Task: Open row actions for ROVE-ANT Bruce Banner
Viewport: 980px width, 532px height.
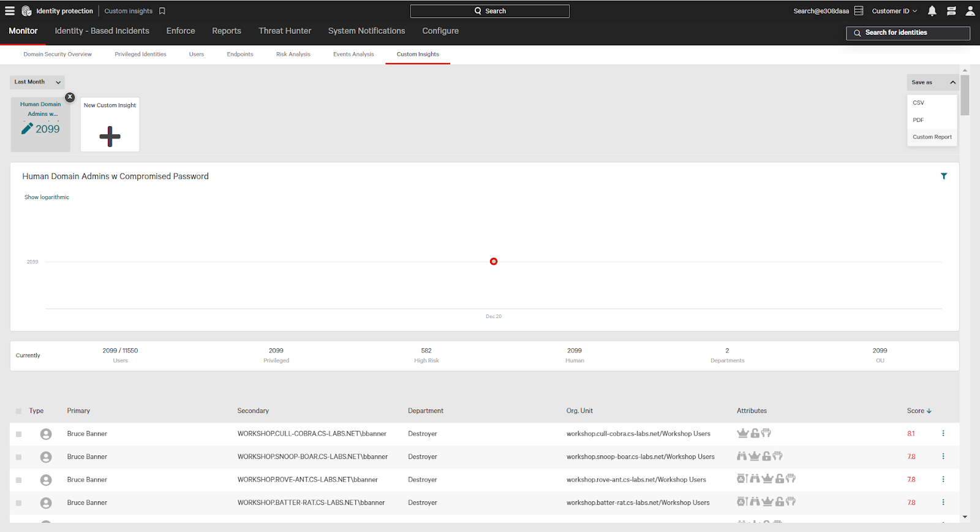Action: (x=943, y=479)
